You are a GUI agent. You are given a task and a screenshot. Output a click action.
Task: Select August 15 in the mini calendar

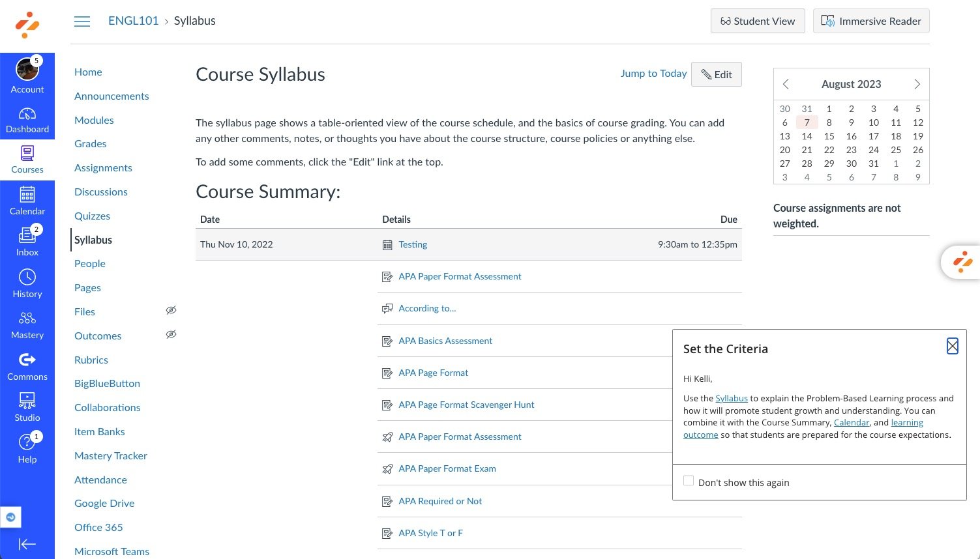click(x=829, y=136)
